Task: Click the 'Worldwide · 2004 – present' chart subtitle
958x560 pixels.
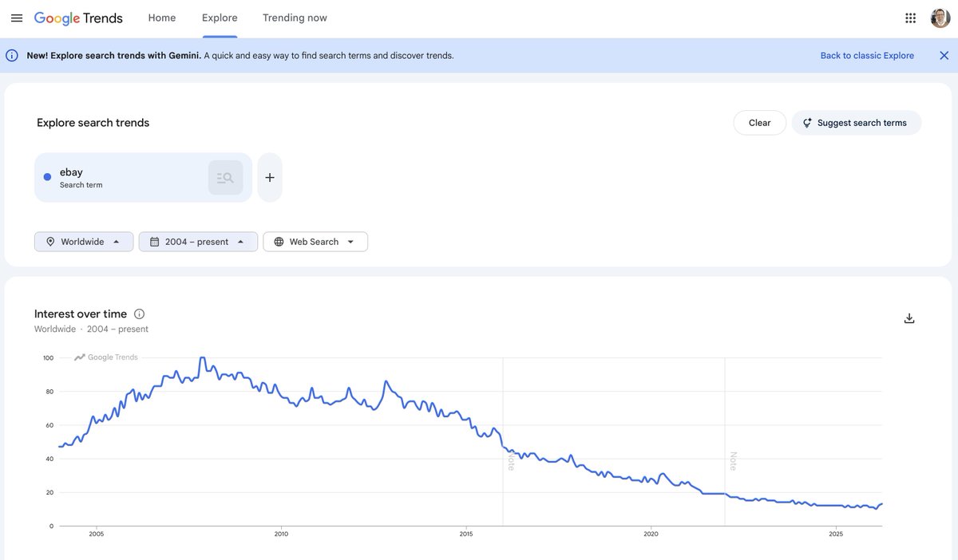Action: point(91,329)
